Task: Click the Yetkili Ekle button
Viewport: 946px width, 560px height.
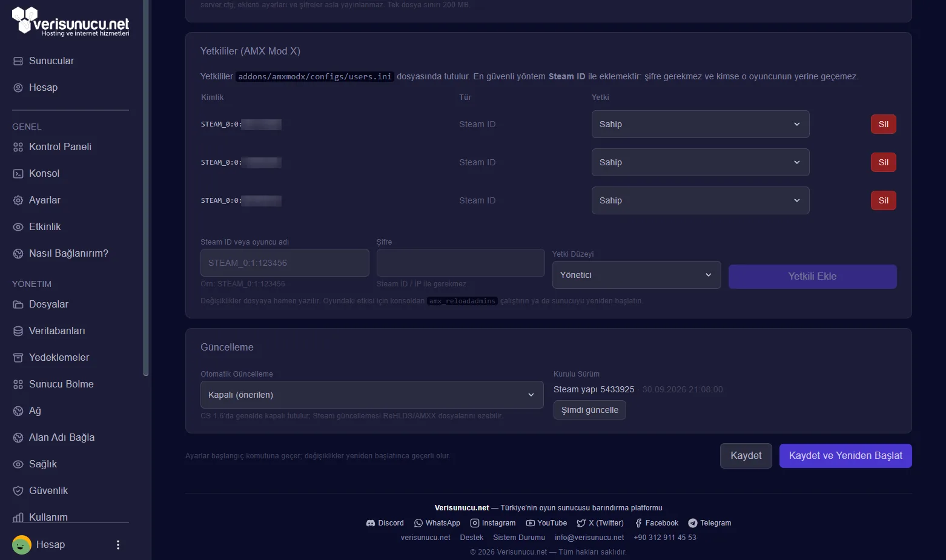Action: click(x=812, y=277)
